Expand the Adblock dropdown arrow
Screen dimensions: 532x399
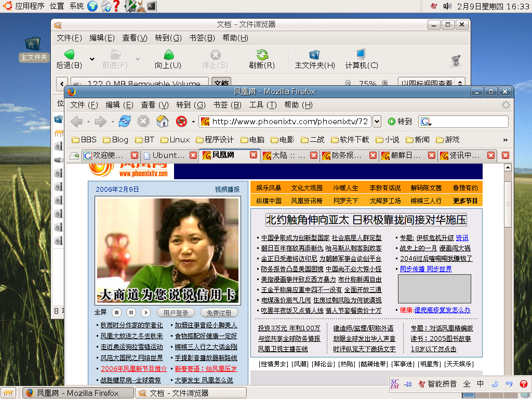[193, 122]
